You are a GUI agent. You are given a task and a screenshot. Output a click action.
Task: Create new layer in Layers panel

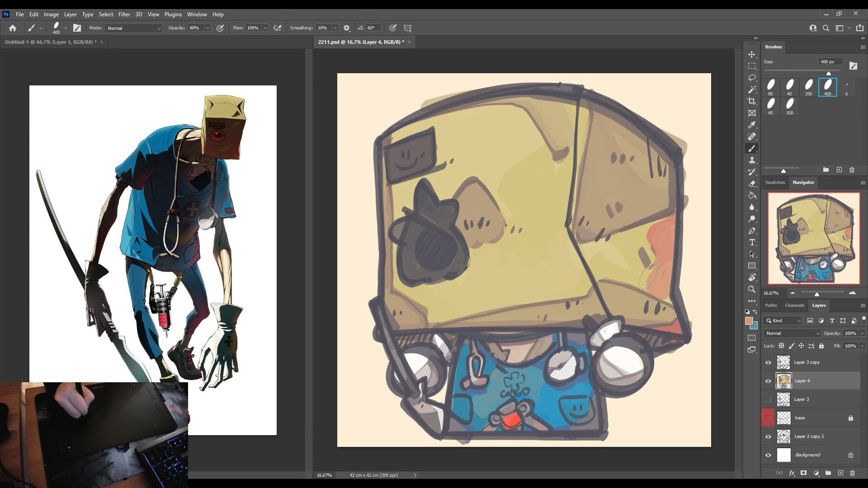pos(840,473)
